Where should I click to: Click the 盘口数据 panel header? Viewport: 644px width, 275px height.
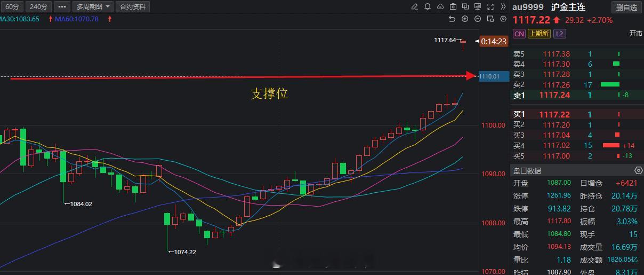click(x=578, y=171)
